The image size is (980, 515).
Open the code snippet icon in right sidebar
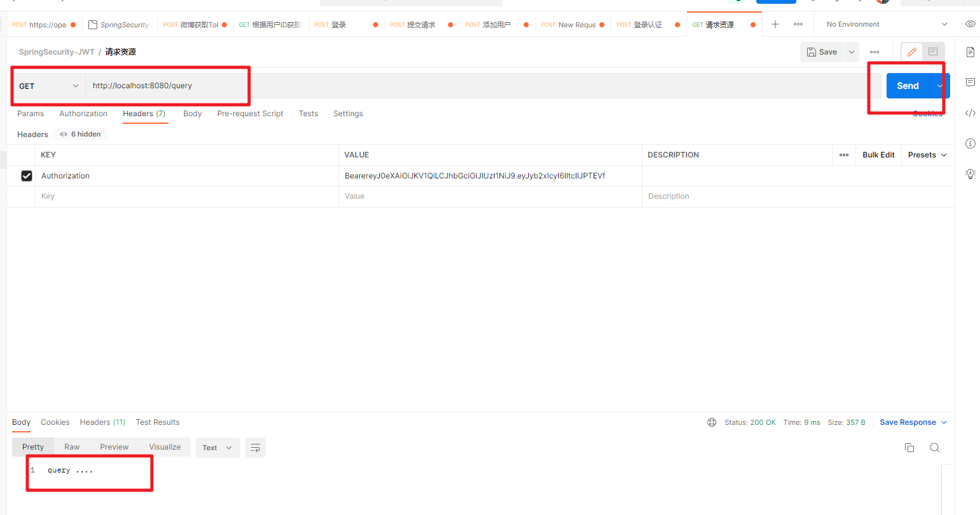pos(970,113)
